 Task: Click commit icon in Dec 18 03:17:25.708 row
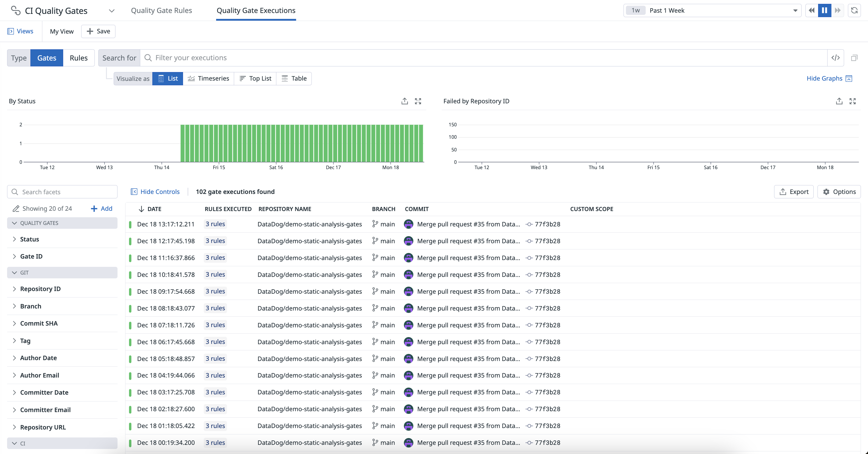529,392
